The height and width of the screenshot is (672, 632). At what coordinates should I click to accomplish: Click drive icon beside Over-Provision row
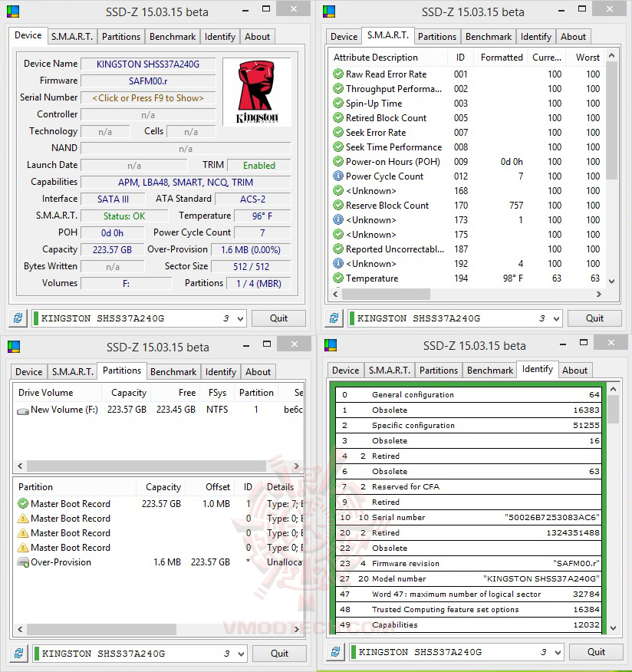(x=23, y=562)
